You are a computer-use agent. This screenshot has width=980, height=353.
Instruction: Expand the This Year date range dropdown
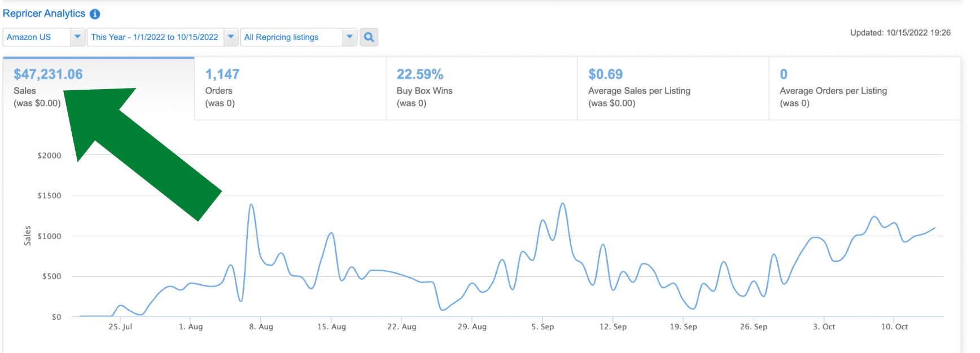162,37
